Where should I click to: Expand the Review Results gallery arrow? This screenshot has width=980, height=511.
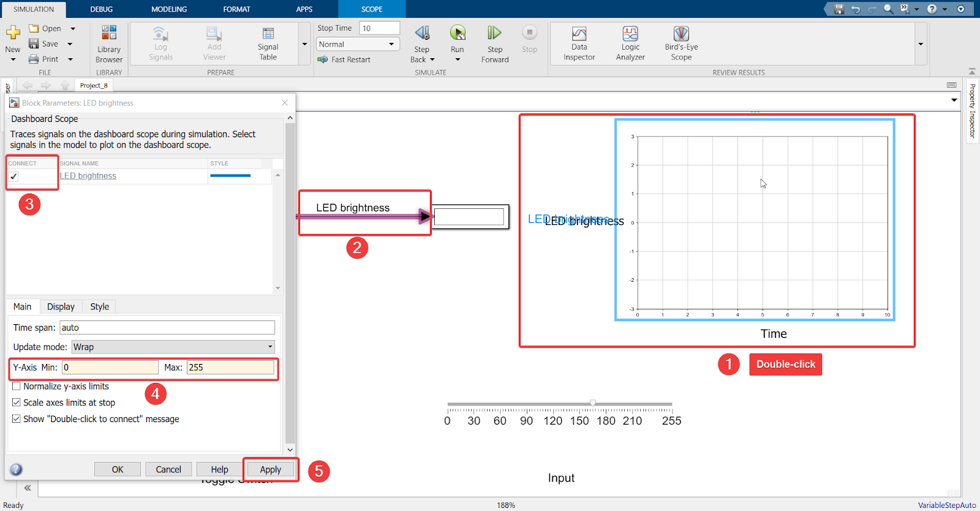921,44
